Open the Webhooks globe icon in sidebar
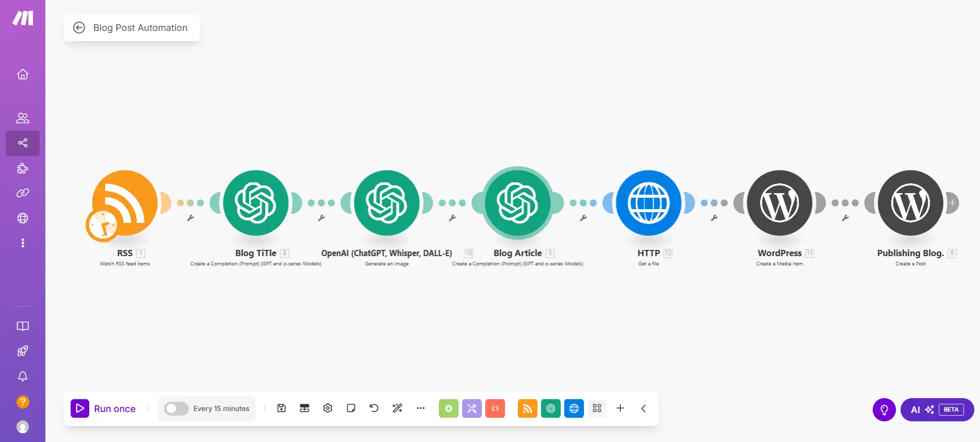 click(23, 218)
